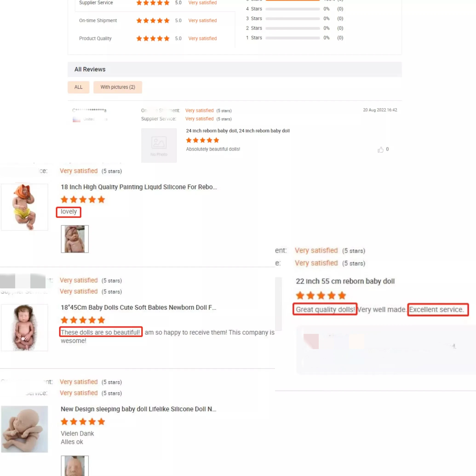The width and height of the screenshot is (476, 476).
Task: Open review photo under the lovely comment
Action: [75, 239]
